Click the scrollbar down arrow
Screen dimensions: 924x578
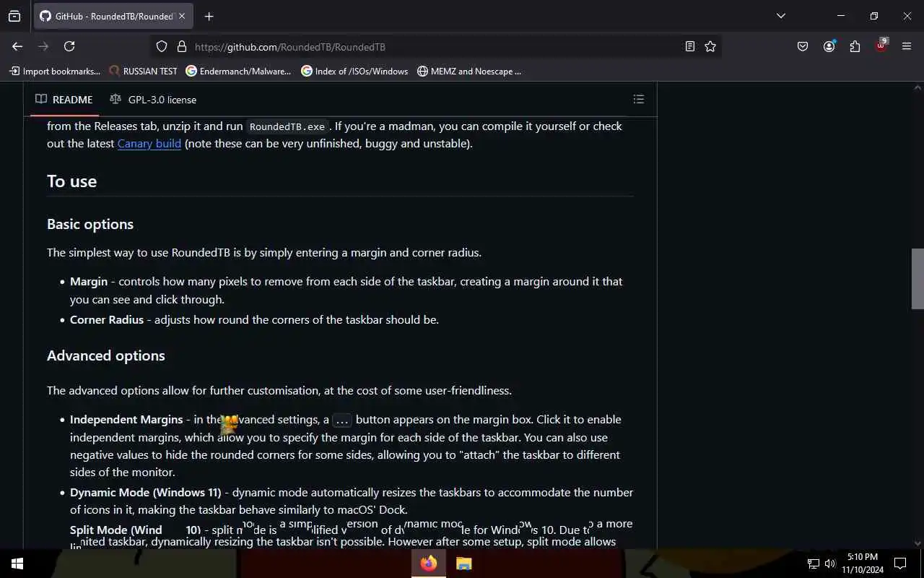[x=918, y=543]
